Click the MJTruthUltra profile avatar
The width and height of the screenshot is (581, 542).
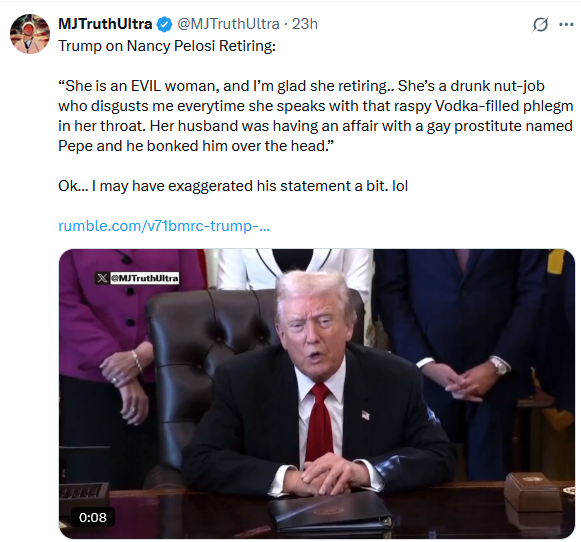coord(30,34)
